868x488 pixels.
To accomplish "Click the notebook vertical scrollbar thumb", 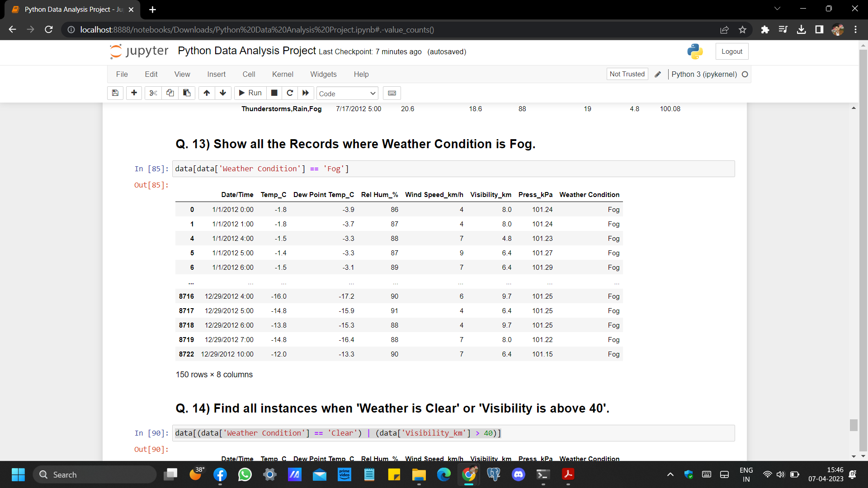I will pos(854,425).
